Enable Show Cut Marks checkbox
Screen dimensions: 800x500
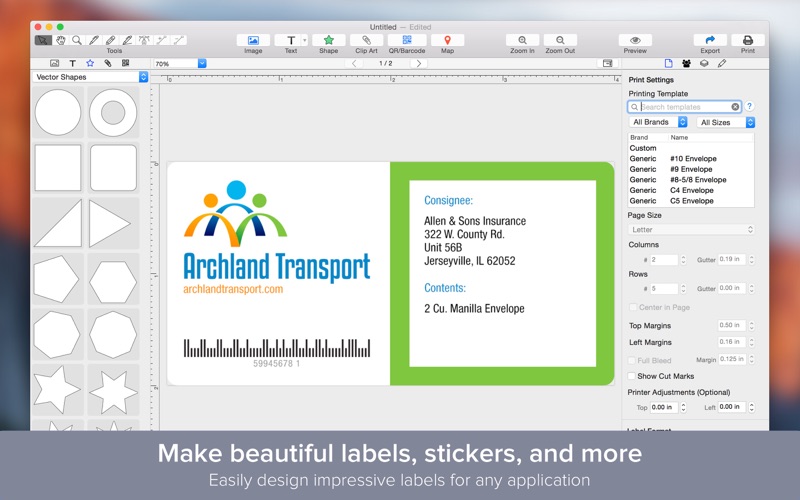tap(632, 376)
